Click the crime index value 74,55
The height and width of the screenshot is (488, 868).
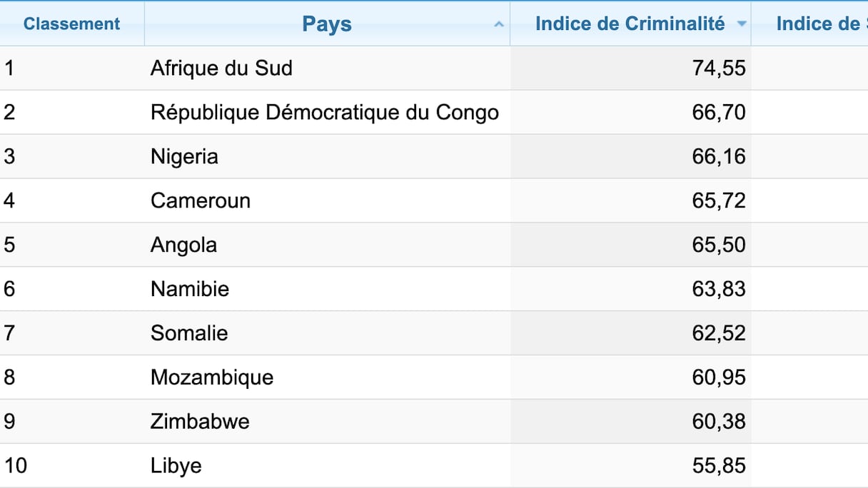[718, 68]
